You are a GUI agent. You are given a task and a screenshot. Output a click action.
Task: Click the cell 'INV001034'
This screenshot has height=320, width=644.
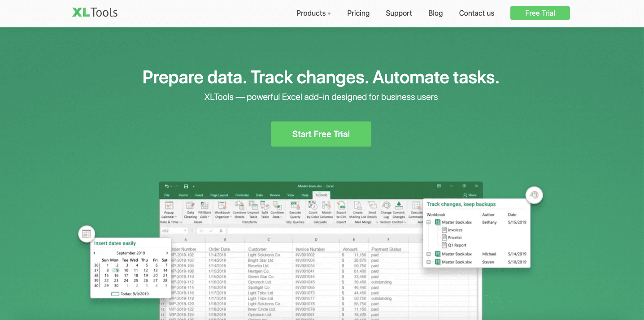[x=305, y=266]
